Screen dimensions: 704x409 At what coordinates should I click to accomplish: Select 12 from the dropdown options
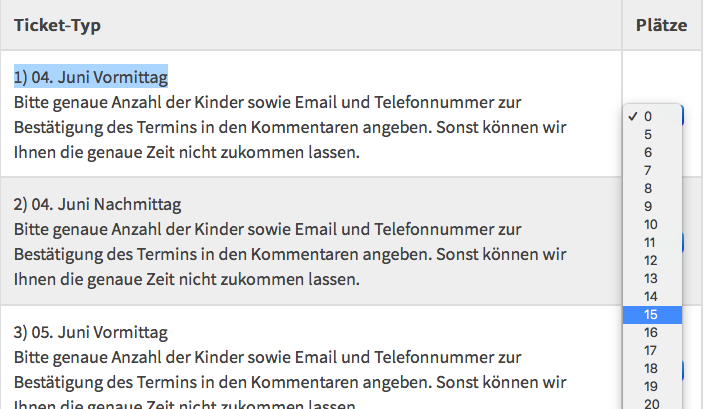point(652,260)
